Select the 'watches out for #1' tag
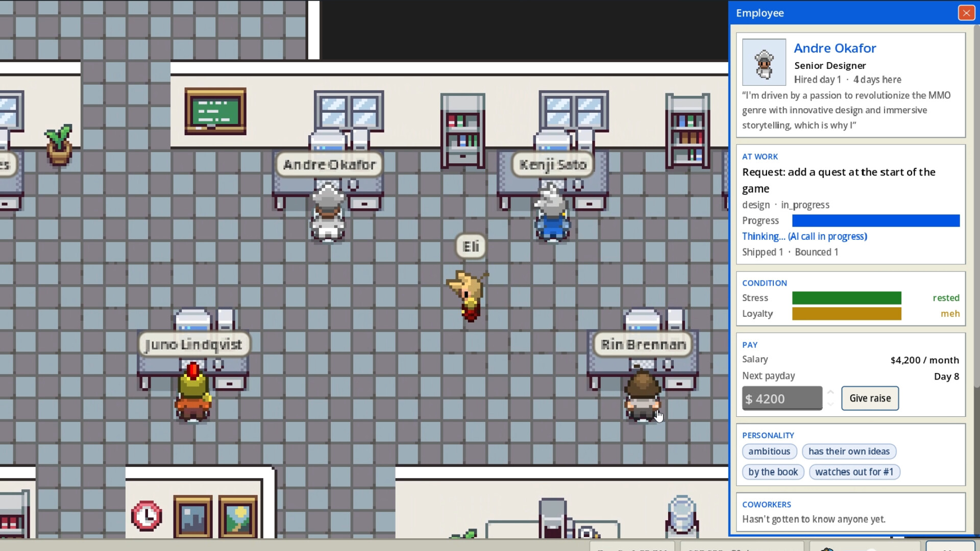This screenshot has width=980, height=551. click(854, 472)
